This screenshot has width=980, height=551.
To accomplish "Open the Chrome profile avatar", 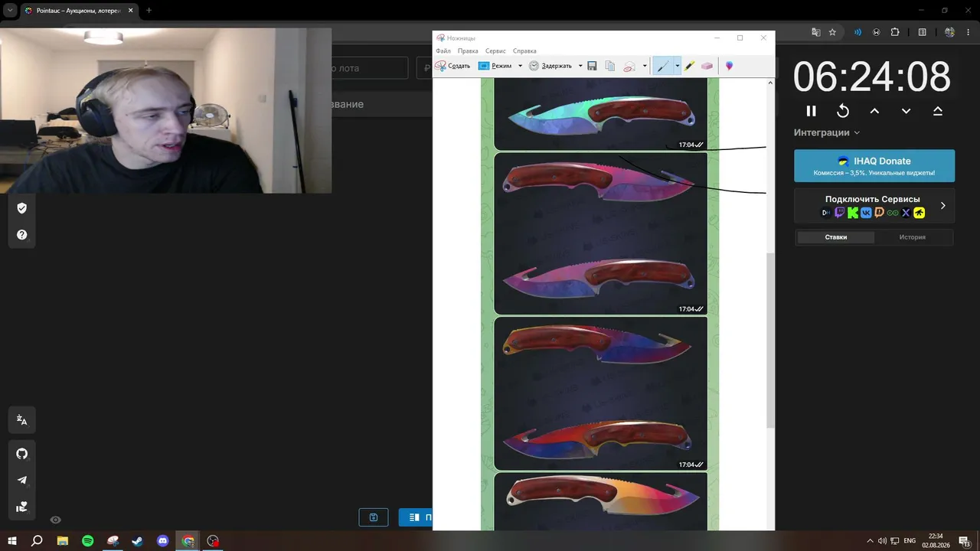I will [949, 32].
